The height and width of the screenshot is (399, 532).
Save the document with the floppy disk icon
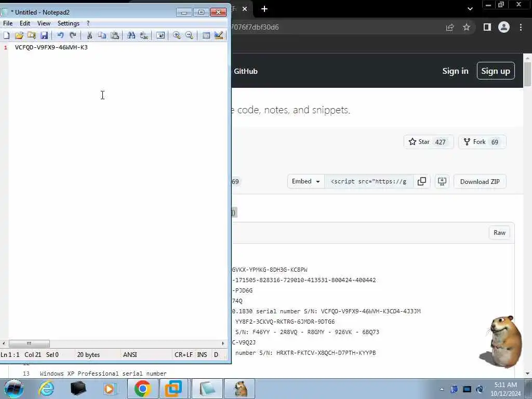[44, 35]
